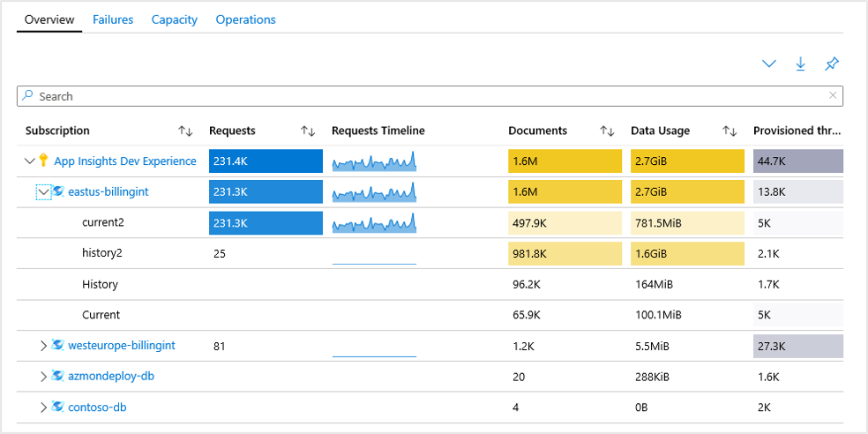Click the download arrow icon
This screenshot has height=434, width=868.
[800, 64]
